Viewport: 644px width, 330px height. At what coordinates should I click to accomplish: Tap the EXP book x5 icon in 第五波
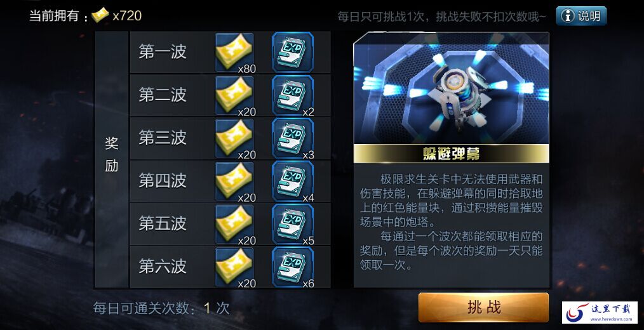click(x=293, y=224)
